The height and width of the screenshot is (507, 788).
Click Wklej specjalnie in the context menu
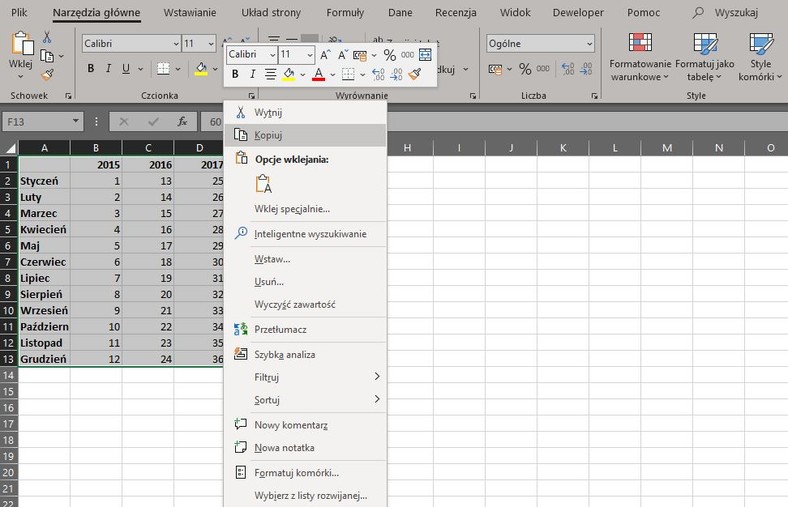coord(292,209)
